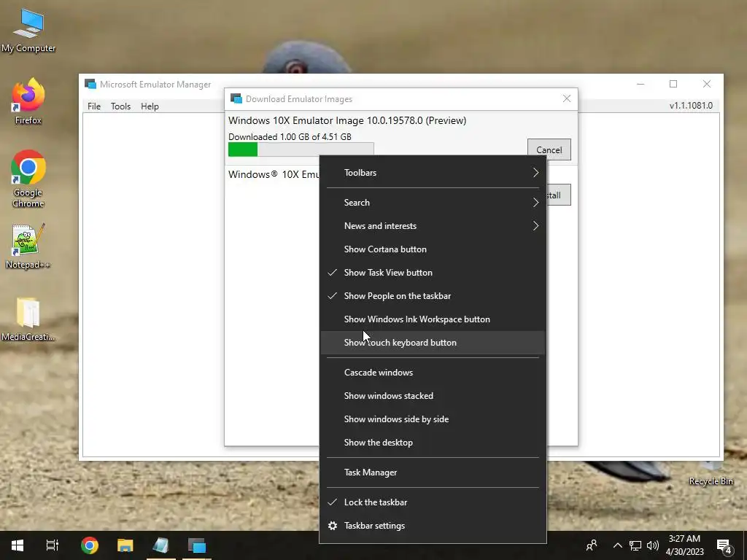Click the download progress bar

click(x=301, y=149)
